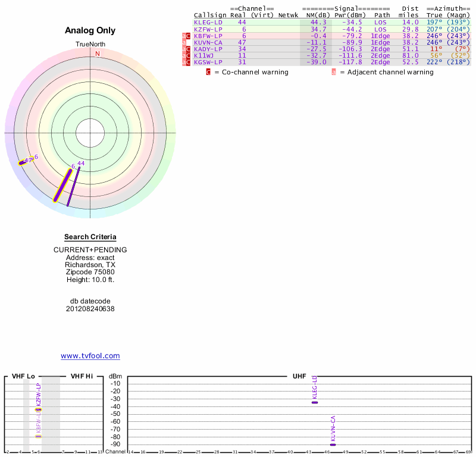Click the red co-channel warning legend swatch
476x457 pixels.
point(208,72)
